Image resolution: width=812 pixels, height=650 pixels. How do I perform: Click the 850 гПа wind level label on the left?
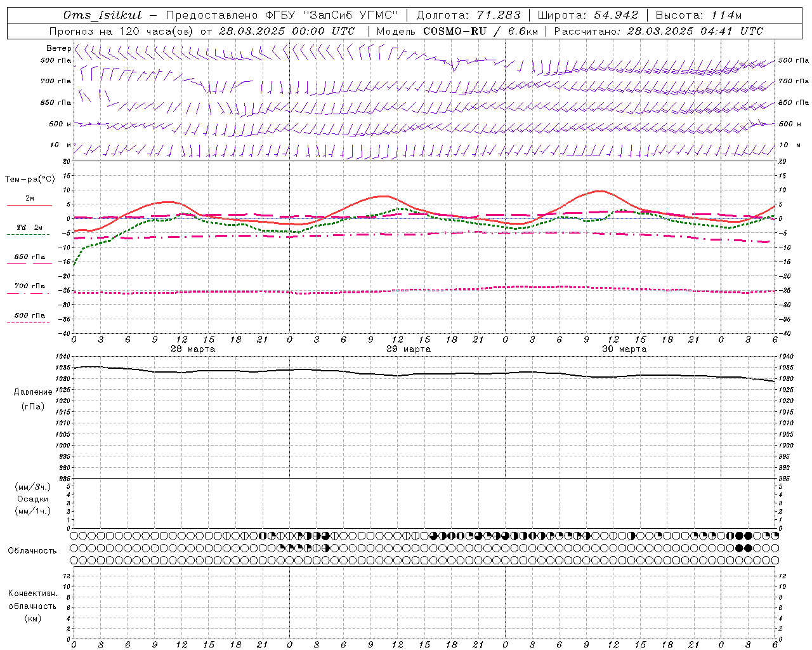pyautogui.click(x=56, y=102)
